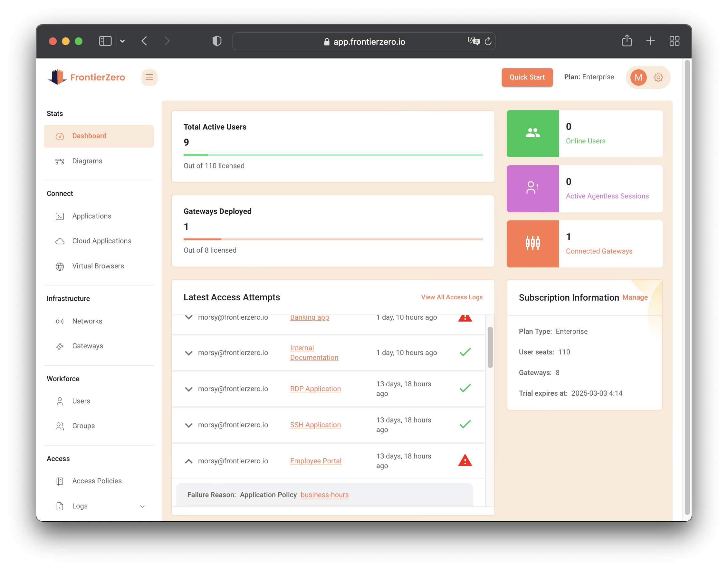Open the settings gear icon
This screenshot has height=569, width=728.
click(658, 77)
